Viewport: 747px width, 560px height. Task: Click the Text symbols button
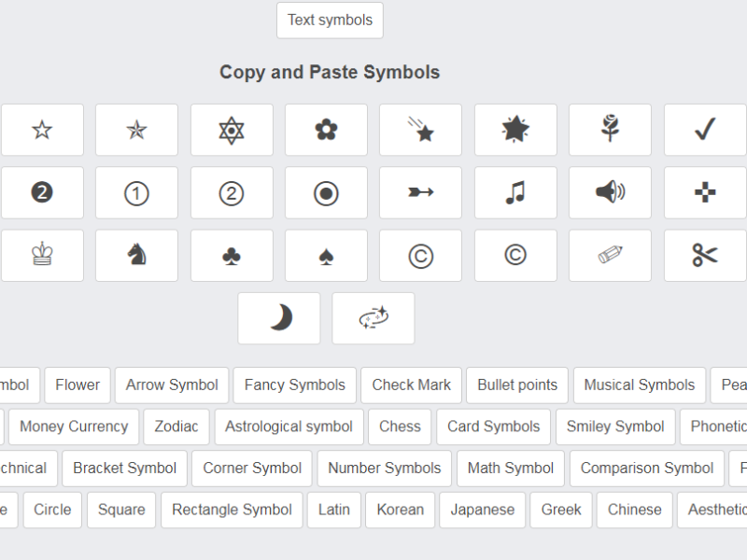coord(330,20)
